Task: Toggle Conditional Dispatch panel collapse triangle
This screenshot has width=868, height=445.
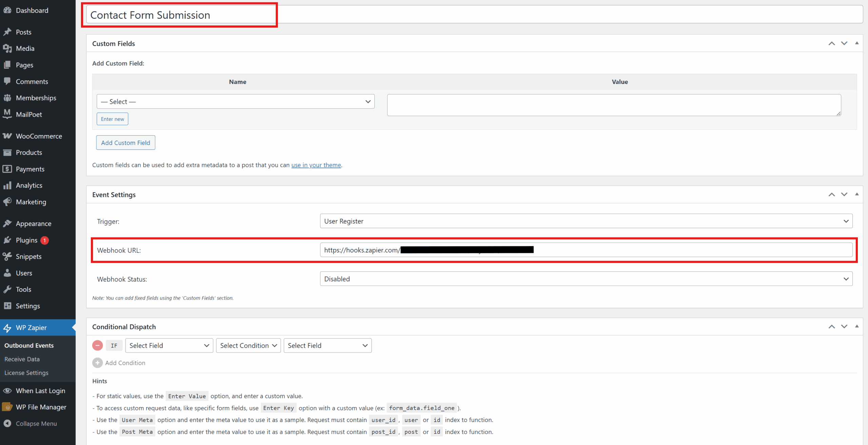Action: click(857, 326)
